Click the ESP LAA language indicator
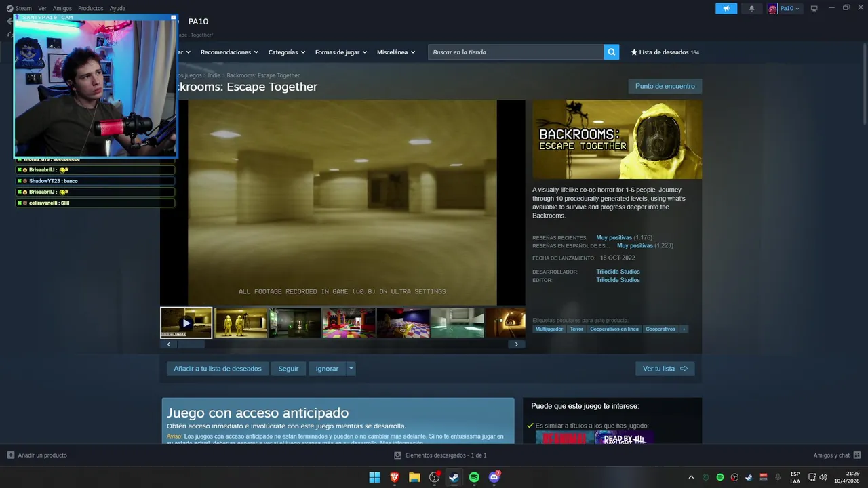Screen dimensions: 868x488 pyautogui.click(x=795, y=477)
